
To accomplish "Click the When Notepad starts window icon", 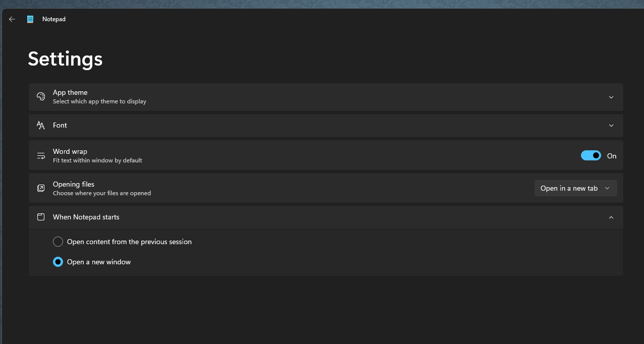I will [x=41, y=217].
